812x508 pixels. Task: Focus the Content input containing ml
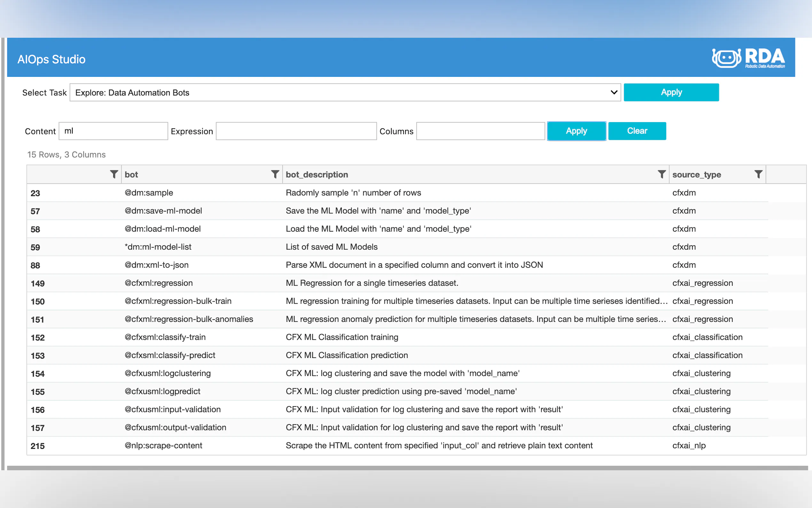[x=113, y=131]
